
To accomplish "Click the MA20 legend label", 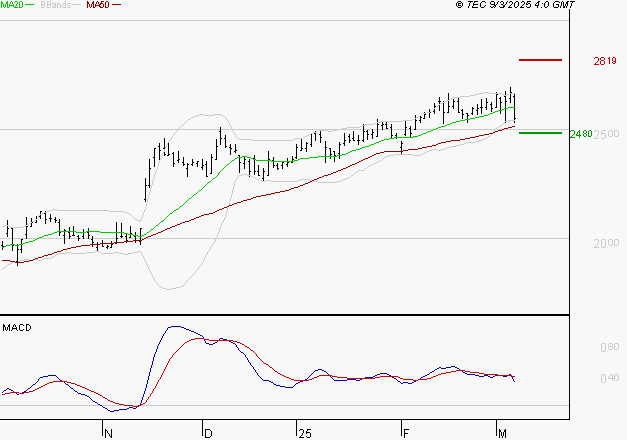I will (12, 5).
